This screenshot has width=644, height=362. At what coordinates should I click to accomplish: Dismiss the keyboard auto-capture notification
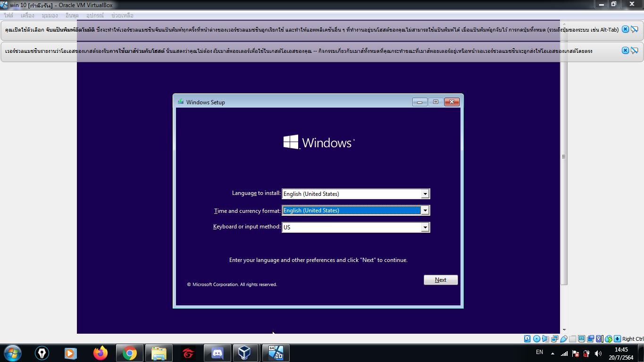[x=625, y=29]
